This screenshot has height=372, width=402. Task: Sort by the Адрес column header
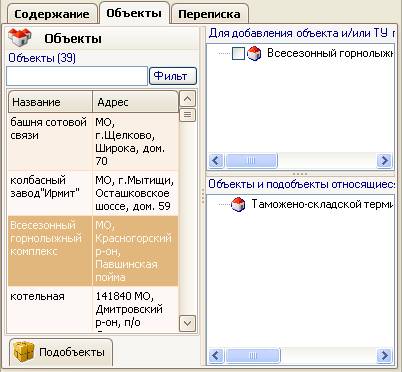[x=135, y=102]
